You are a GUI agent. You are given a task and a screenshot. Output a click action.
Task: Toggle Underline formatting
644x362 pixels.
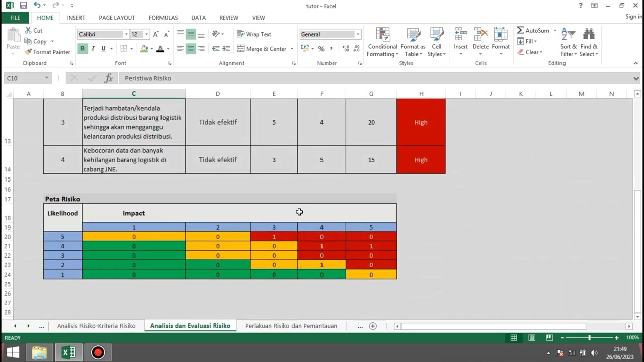103,49
